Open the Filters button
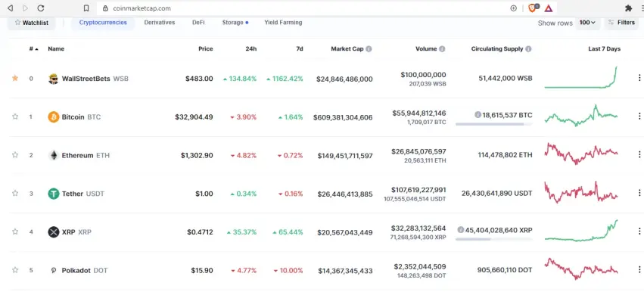 click(621, 23)
